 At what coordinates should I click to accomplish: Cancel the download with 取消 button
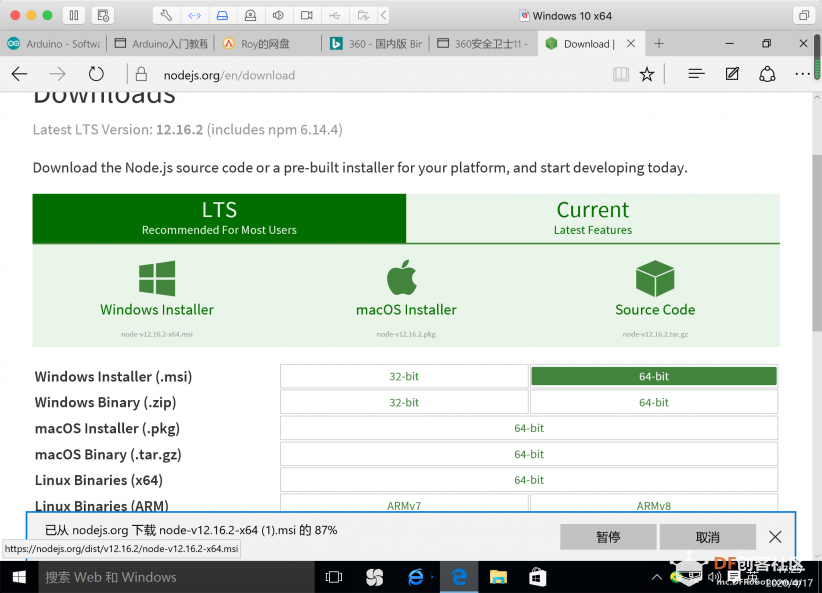click(708, 537)
